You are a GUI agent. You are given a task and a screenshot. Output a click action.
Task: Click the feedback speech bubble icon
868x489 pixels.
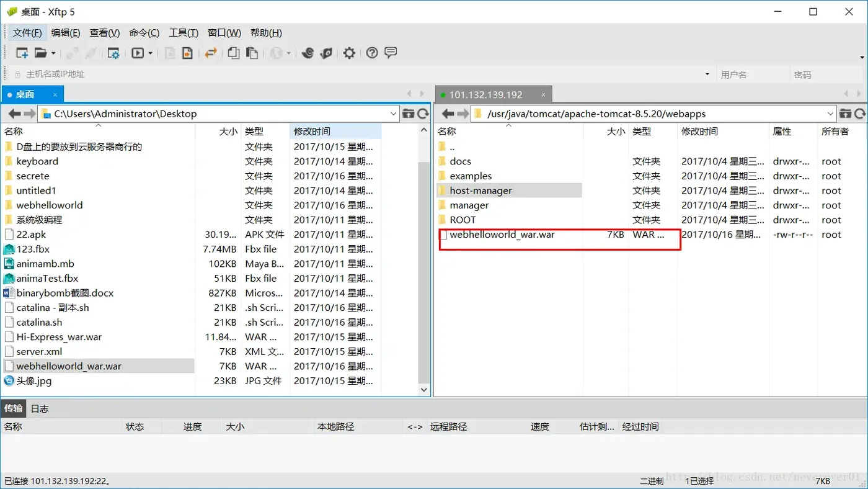[x=391, y=53]
